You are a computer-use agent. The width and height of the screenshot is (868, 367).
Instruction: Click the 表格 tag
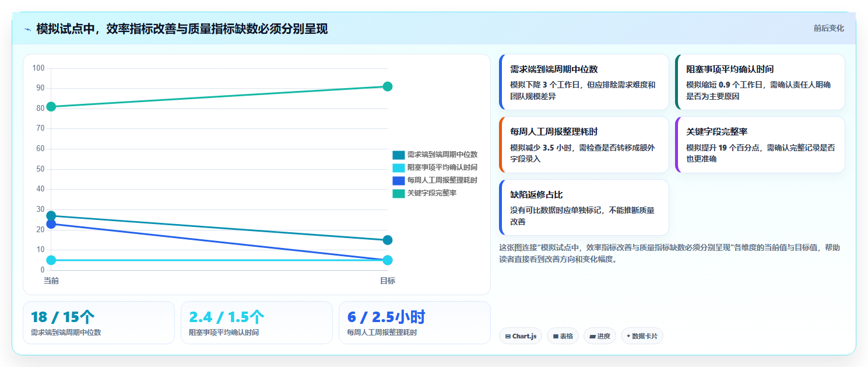pyautogui.click(x=563, y=336)
